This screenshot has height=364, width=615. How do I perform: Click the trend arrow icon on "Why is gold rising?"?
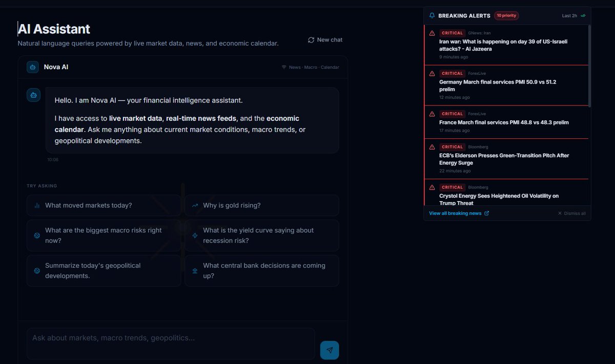point(195,206)
